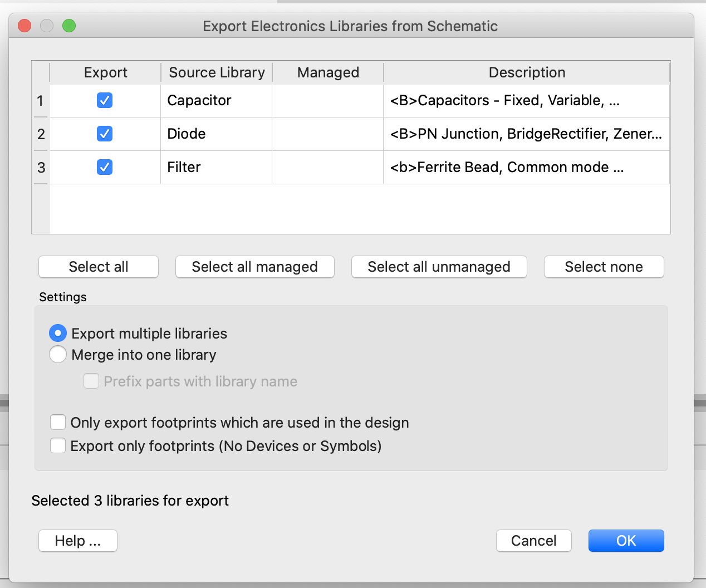Cancel the library export
Image resolution: width=706 pixels, height=588 pixels.
533,540
